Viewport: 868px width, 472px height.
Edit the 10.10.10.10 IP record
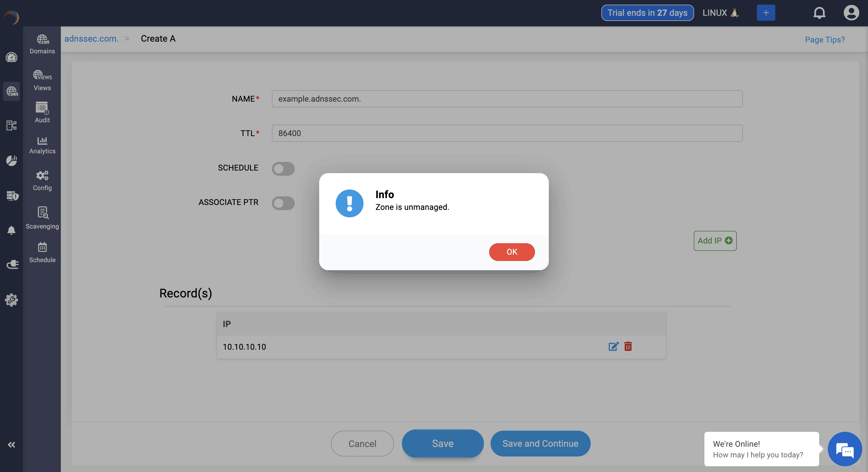tap(613, 346)
